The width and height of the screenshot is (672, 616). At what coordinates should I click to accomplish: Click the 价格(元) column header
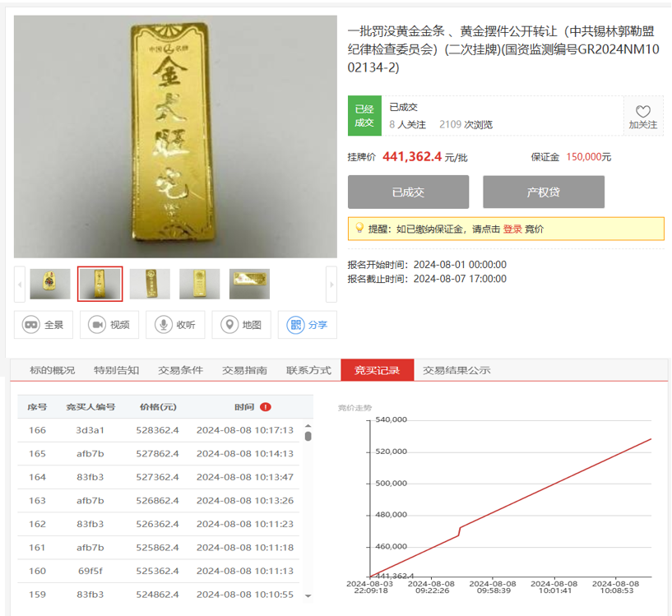pos(158,407)
